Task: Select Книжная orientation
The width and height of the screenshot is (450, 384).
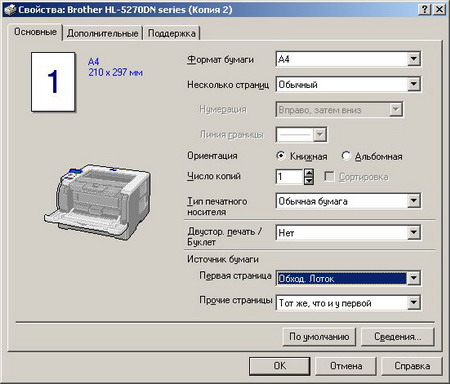Action: 302,156
